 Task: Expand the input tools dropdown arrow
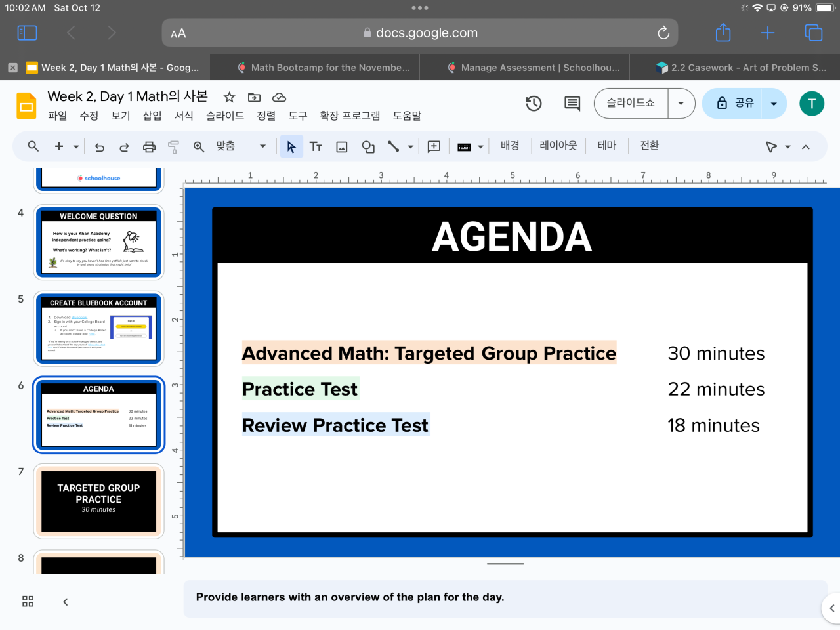[x=480, y=147]
